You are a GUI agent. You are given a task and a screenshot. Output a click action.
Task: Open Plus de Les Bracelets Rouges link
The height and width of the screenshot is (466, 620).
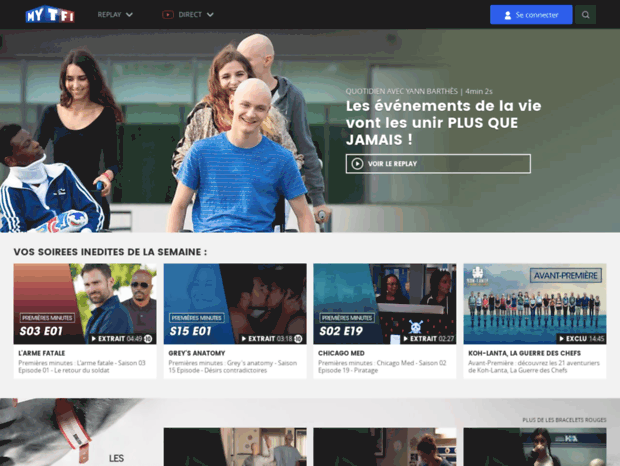click(x=564, y=420)
